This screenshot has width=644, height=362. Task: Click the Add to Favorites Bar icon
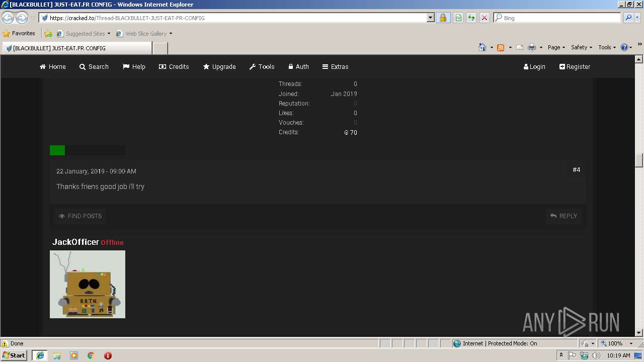[x=48, y=34]
